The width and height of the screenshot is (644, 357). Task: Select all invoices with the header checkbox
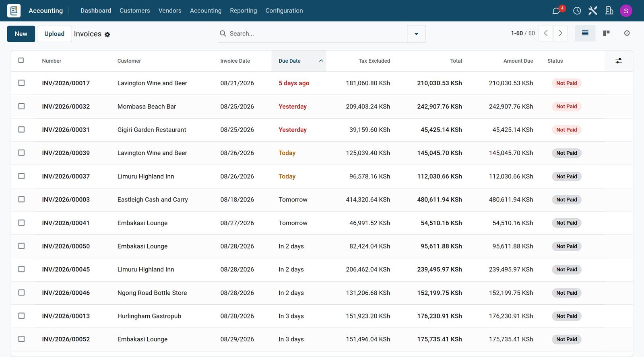[x=21, y=60]
